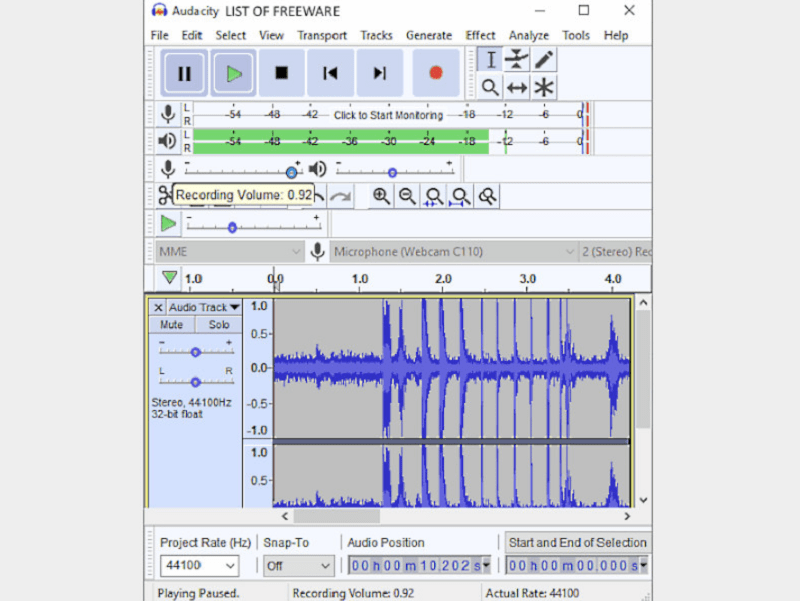Start recording with the red Record button
Image resolution: width=800 pixels, height=601 pixels.
pos(436,73)
